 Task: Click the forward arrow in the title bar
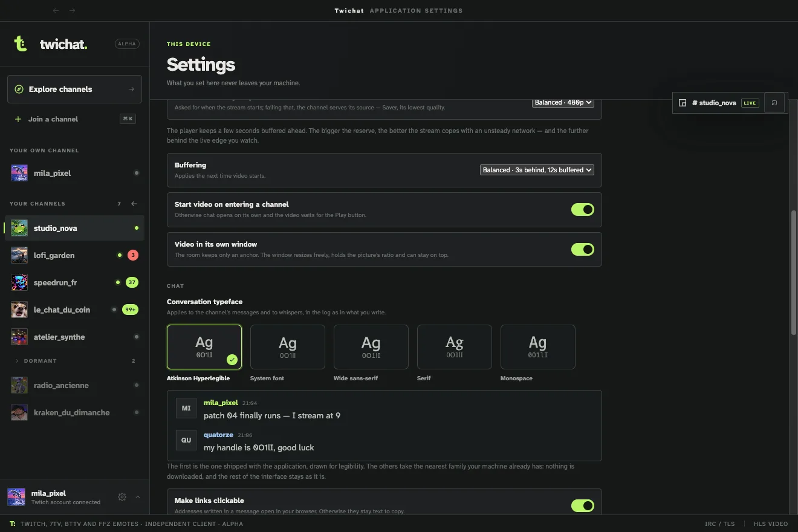click(x=73, y=10)
